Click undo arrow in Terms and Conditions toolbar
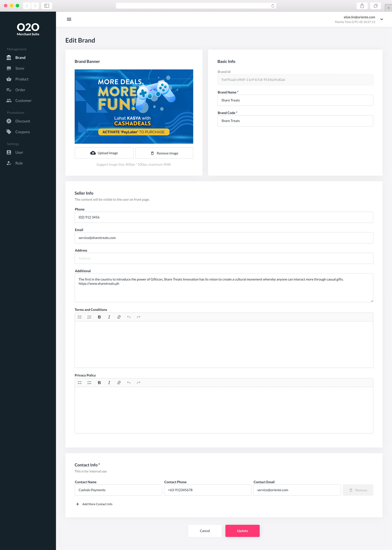 pyautogui.click(x=129, y=317)
